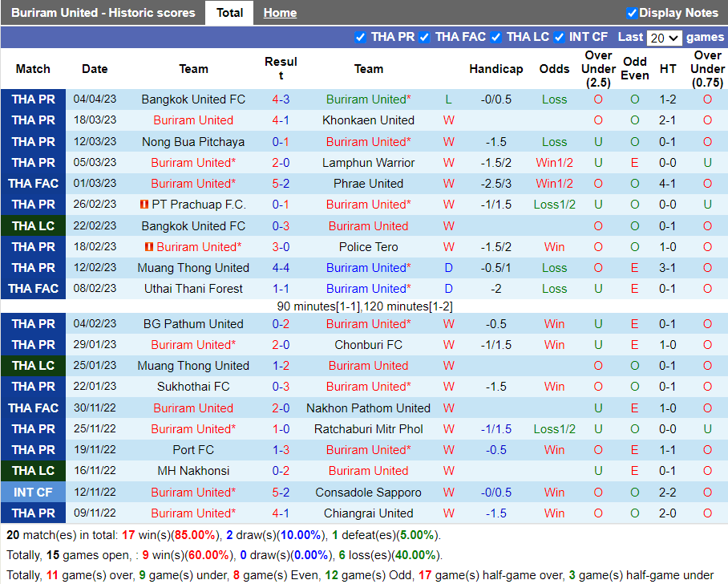Toggle the Display Notes checkbox
728x584 pixels.
(632, 13)
